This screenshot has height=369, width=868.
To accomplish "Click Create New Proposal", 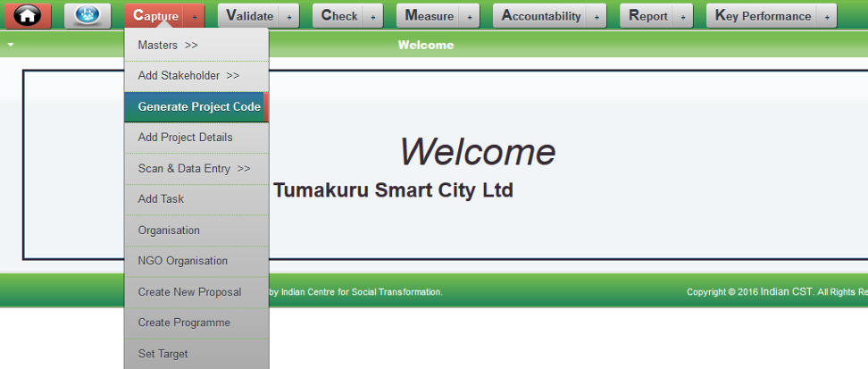I will 189,292.
